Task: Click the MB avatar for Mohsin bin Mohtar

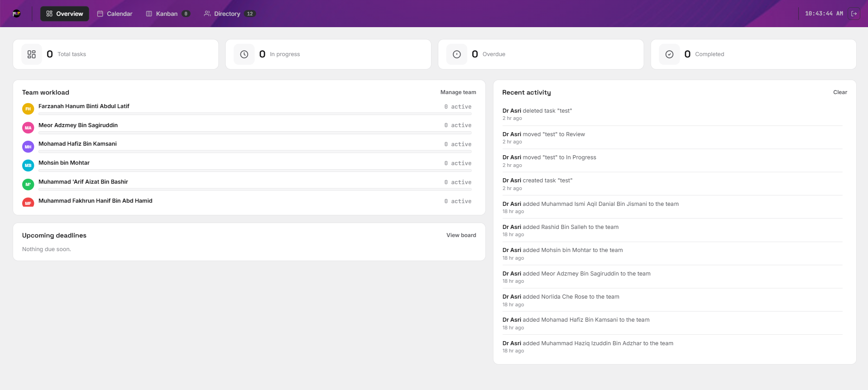Action: point(28,165)
